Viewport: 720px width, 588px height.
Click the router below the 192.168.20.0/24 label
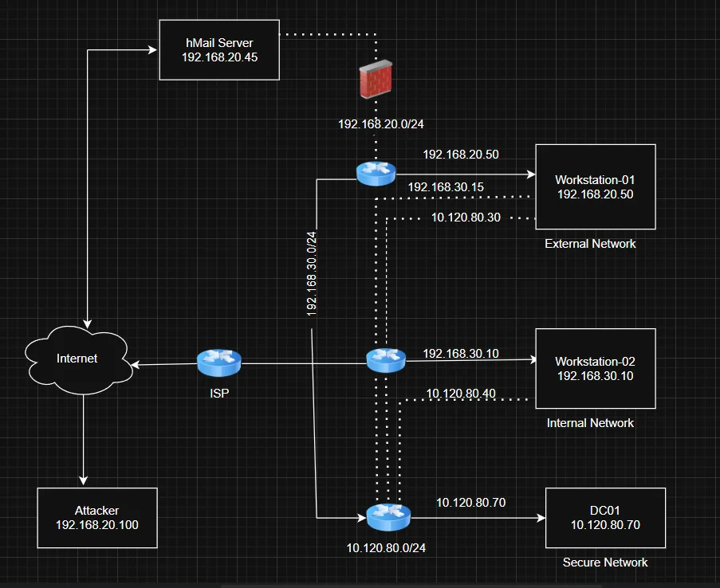pos(376,173)
